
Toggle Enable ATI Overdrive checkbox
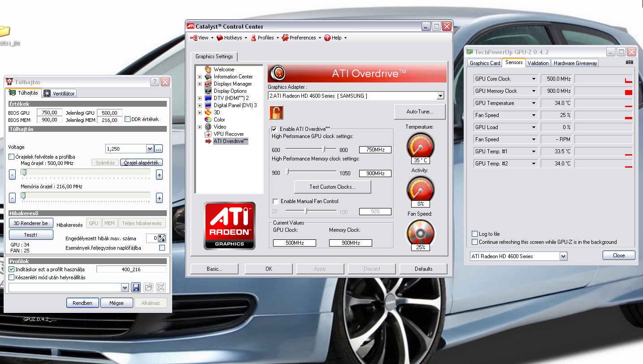tap(274, 129)
